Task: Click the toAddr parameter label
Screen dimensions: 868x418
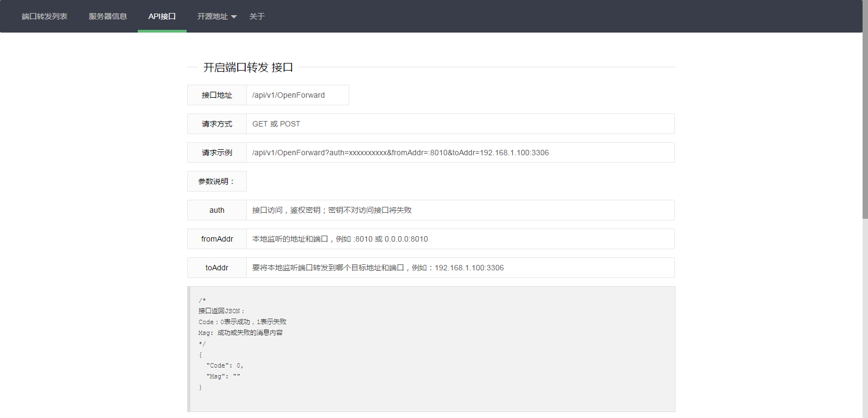Action: (217, 268)
